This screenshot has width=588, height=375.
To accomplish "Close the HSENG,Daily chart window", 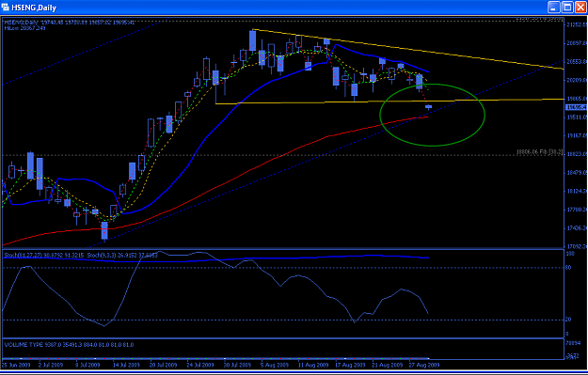I will point(580,8).
